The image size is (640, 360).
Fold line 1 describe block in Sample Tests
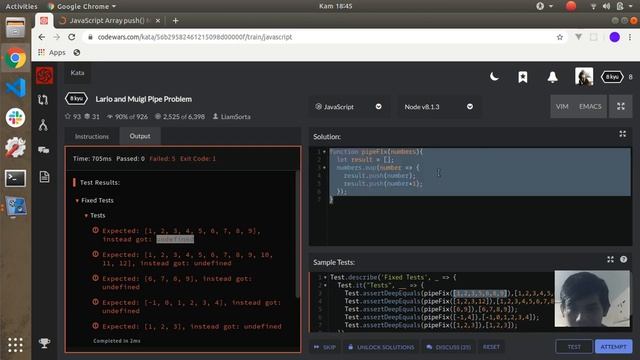point(325,278)
